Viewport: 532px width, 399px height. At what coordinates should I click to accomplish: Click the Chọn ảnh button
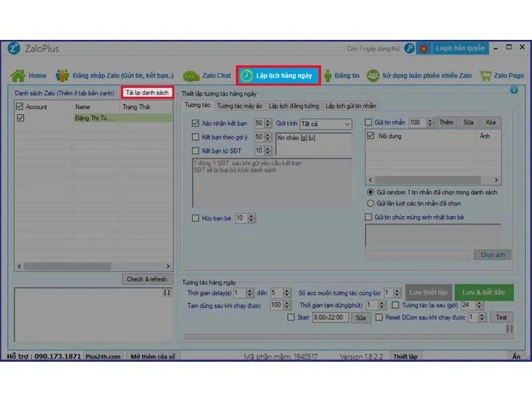(x=492, y=255)
